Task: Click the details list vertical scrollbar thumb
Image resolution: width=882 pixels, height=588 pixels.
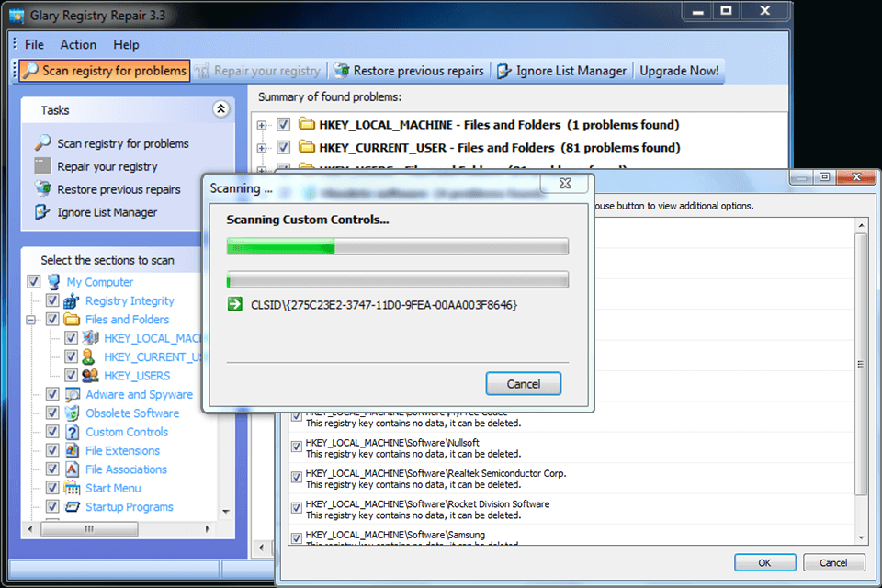Action: click(x=861, y=365)
